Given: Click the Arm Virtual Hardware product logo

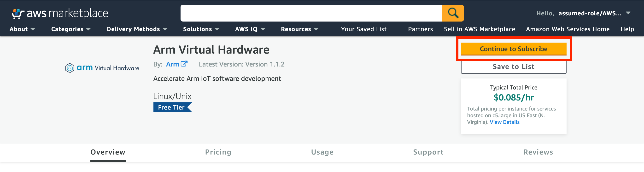Looking at the screenshot, I should pos(102,68).
